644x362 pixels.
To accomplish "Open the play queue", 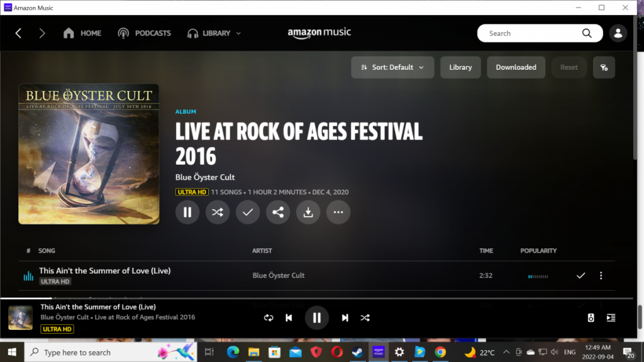I will click(611, 317).
